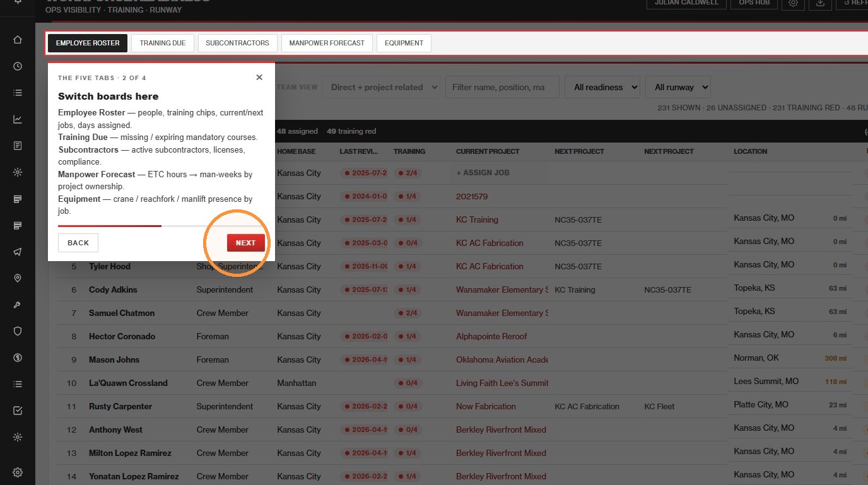
Task: Select employee Mason Johns
Action: click(x=114, y=359)
